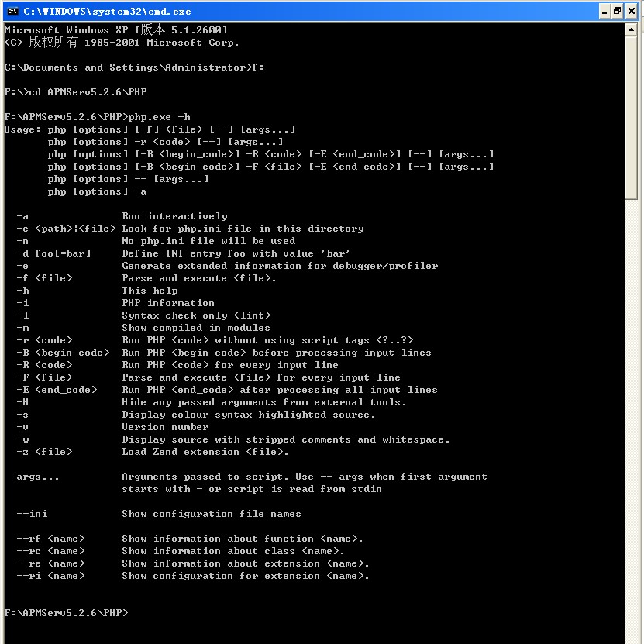The image size is (644, 644).
Task: Click the 'Version number' option line
Action: click(164, 427)
